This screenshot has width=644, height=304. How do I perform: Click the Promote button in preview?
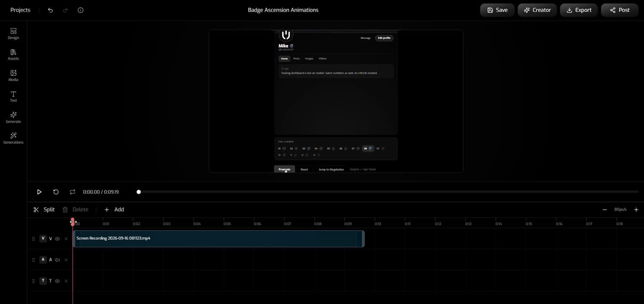pyautogui.click(x=284, y=169)
